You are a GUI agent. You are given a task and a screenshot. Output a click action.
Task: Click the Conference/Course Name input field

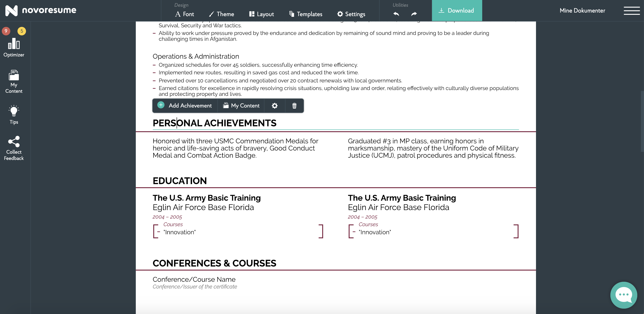point(194,280)
